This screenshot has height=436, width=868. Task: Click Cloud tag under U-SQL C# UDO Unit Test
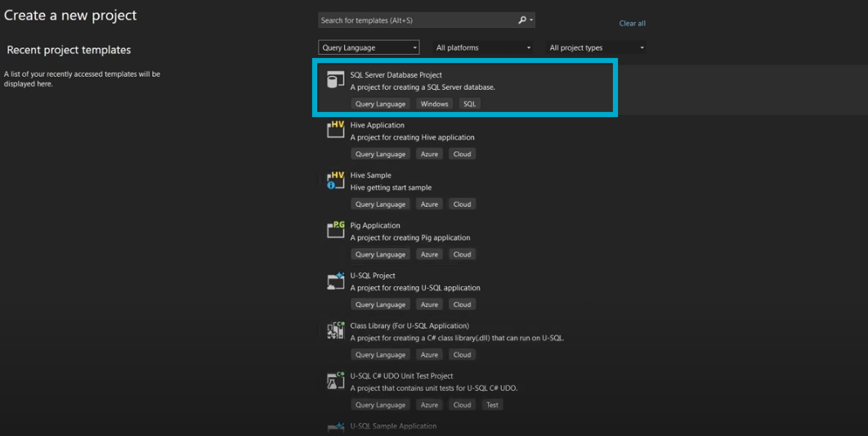(x=463, y=404)
